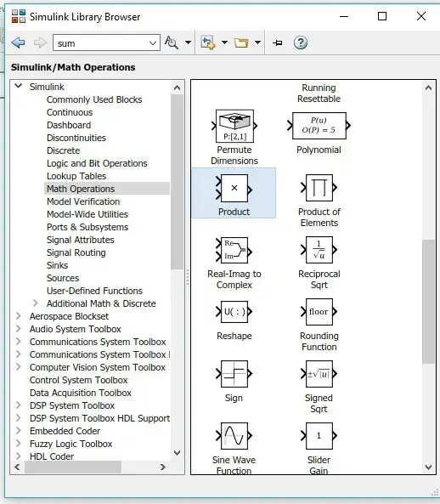Expand the DSP System Toolbox node
This screenshot has width=440, height=504.
(x=19, y=405)
